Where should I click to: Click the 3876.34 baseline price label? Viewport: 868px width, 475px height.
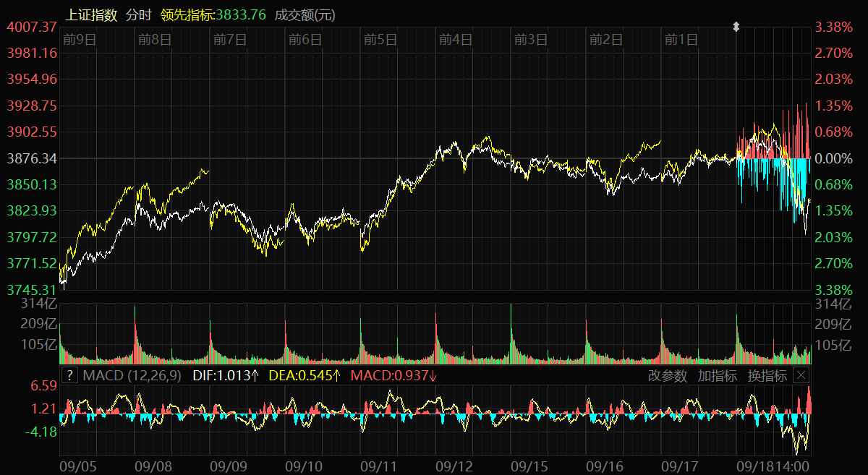[x=32, y=158]
